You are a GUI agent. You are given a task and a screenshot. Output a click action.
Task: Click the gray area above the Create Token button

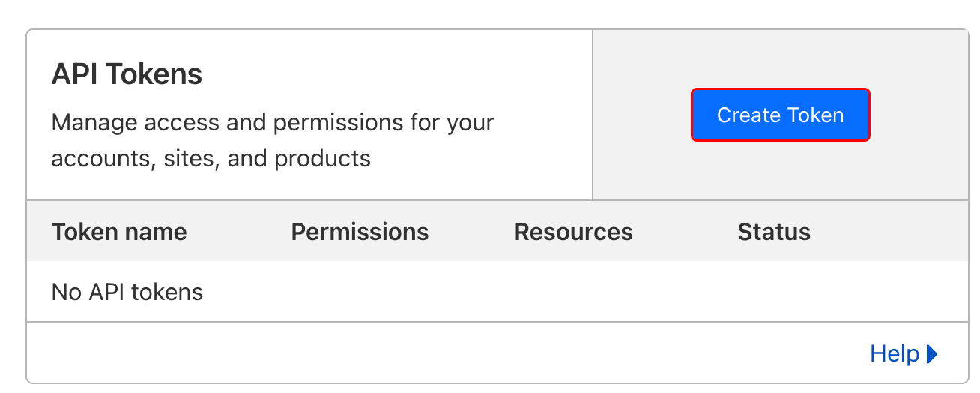tap(781, 59)
